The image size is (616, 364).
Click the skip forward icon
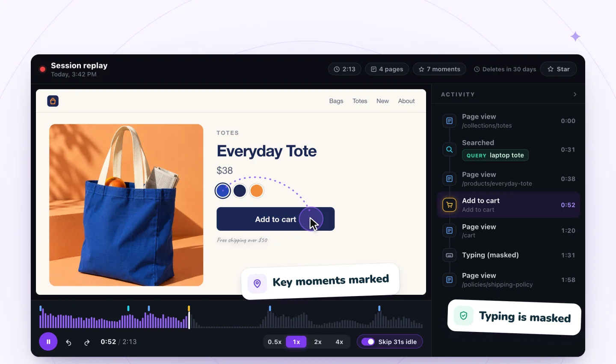[87, 342]
